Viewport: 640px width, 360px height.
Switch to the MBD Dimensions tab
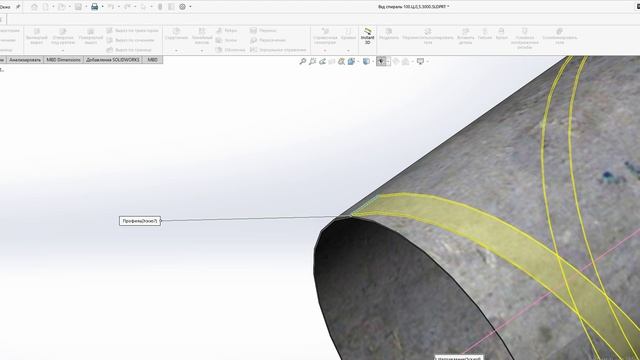pyautogui.click(x=63, y=60)
